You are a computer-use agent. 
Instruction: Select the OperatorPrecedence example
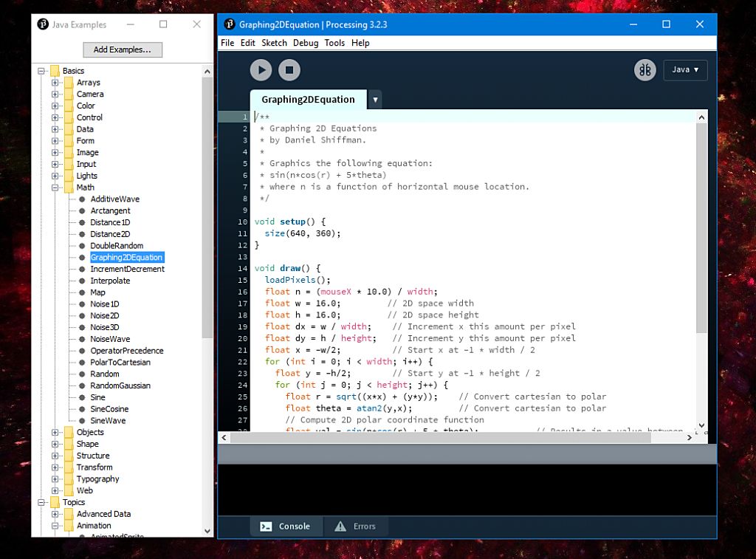pyautogui.click(x=127, y=351)
